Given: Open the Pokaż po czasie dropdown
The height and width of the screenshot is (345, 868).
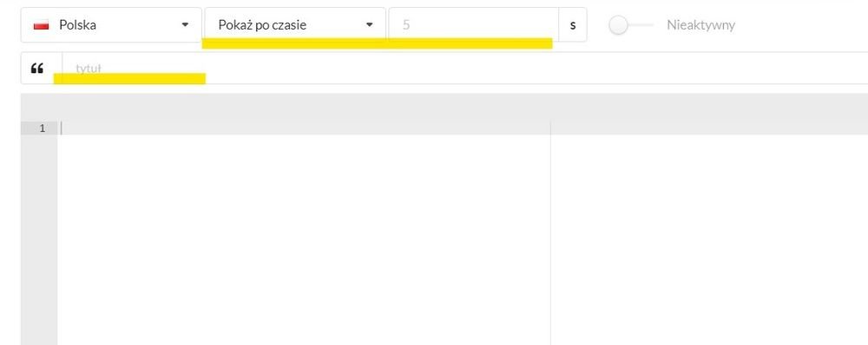Looking at the screenshot, I should [295, 25].
